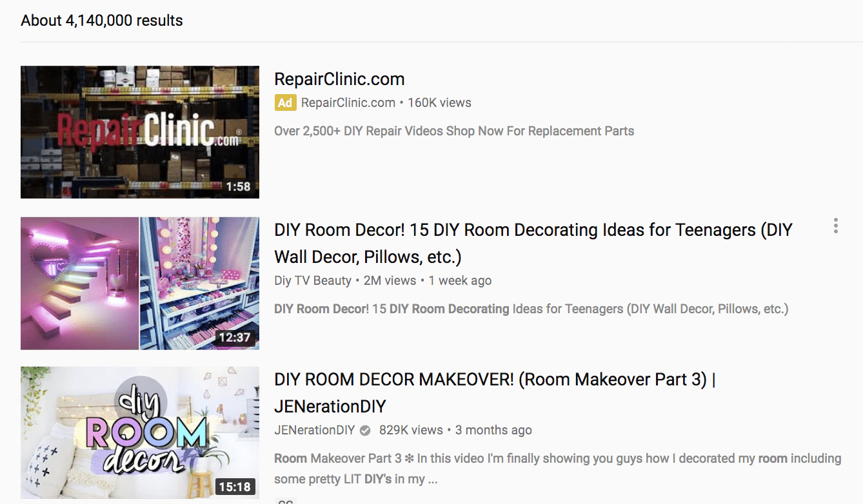
Task: Click '2M views' text
Action: pos(390,280)
